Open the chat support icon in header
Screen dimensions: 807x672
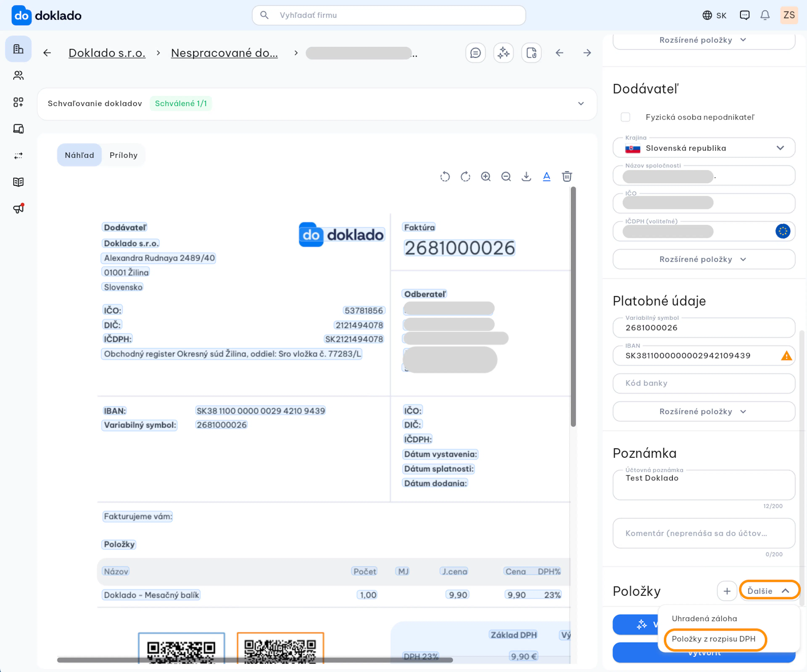point(745,15)
